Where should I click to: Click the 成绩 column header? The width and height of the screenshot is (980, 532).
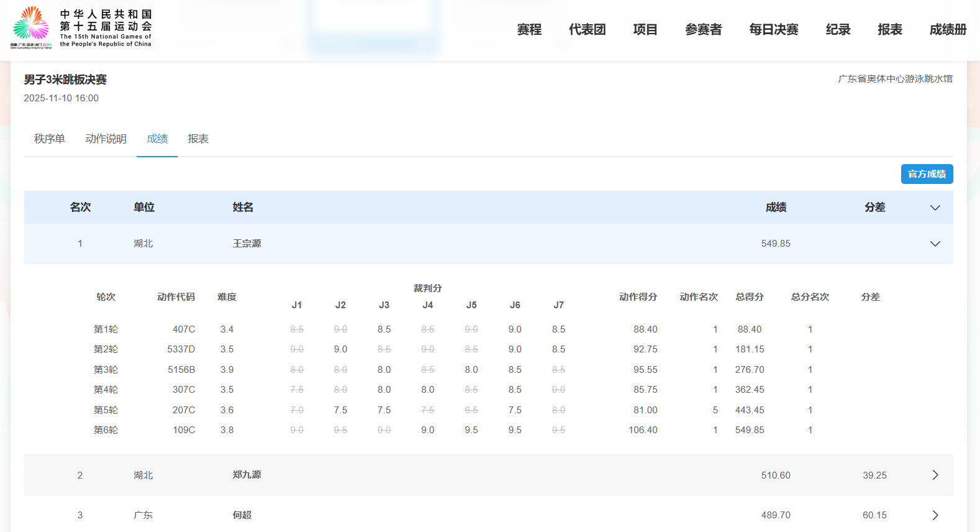pyautogui.click(x=776, y=207)
